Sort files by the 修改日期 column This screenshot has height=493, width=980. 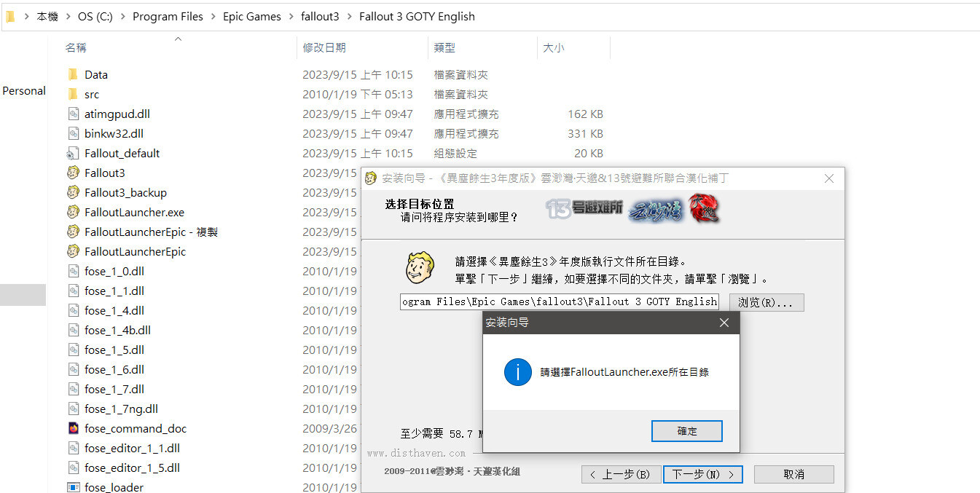pos(324,47)
